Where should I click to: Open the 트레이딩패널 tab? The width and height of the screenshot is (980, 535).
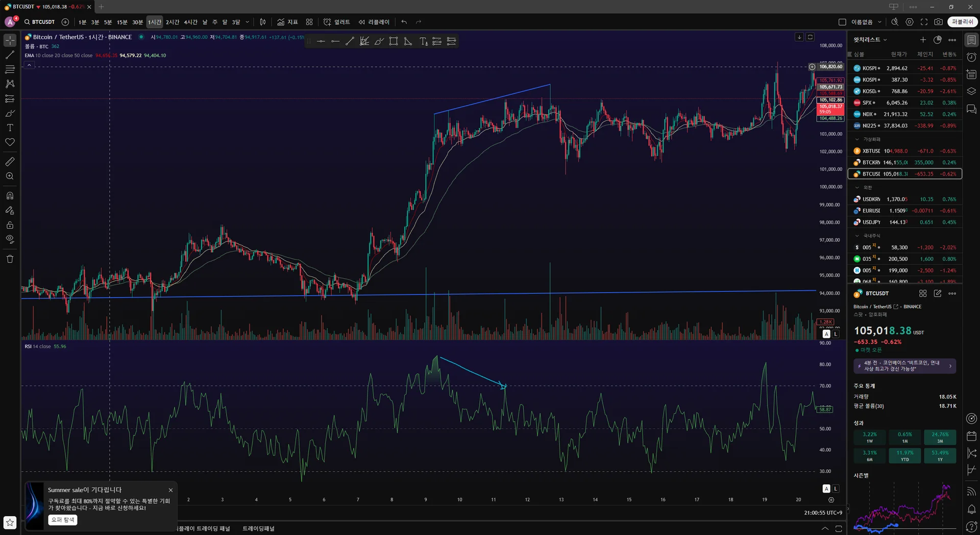click(258, 528)
